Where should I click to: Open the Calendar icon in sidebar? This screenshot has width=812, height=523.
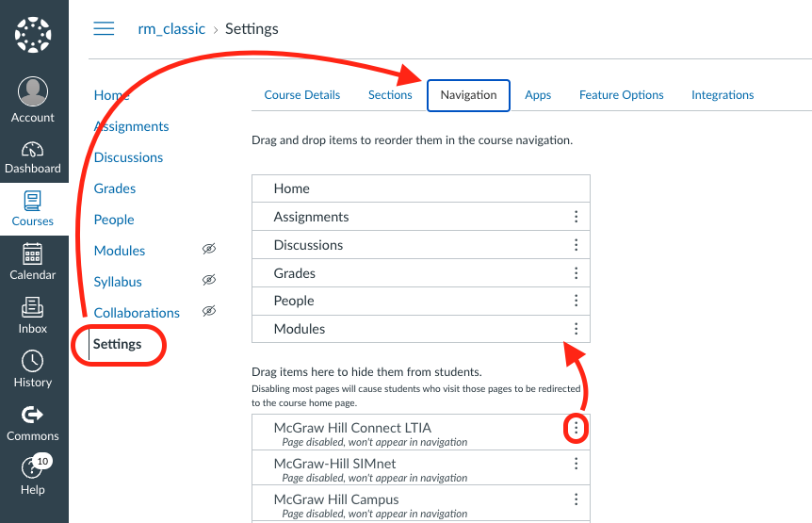[x=33, y=254]
